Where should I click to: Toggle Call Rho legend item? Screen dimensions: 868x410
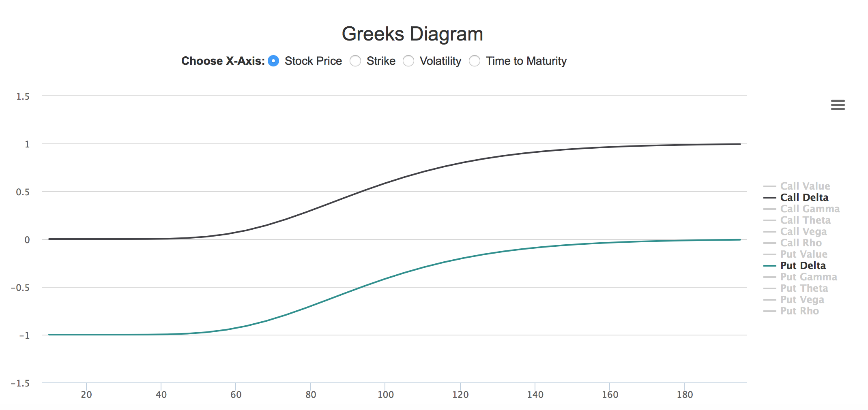[x=801, y=243]
